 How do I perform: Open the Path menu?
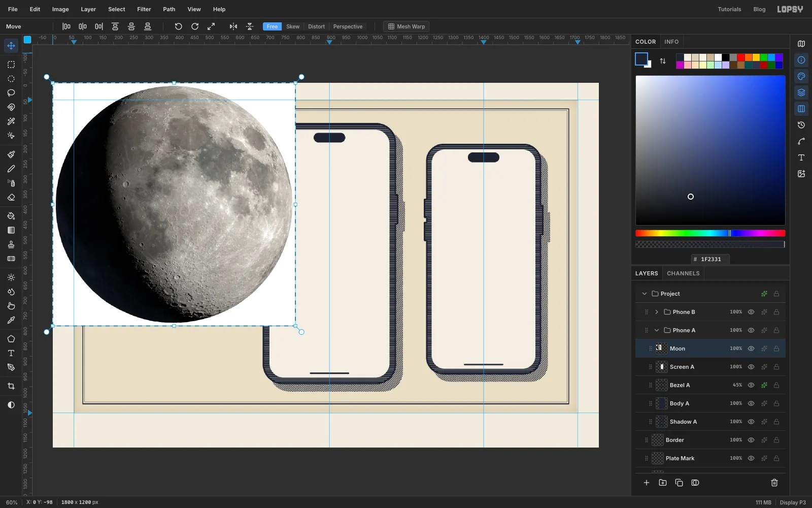pyautogui.click(x=169, y=9)
